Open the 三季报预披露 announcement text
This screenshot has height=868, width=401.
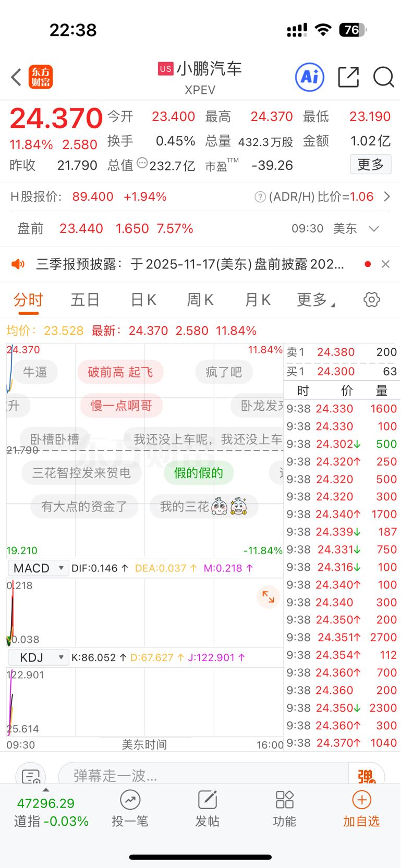click(x=190, y=264)
